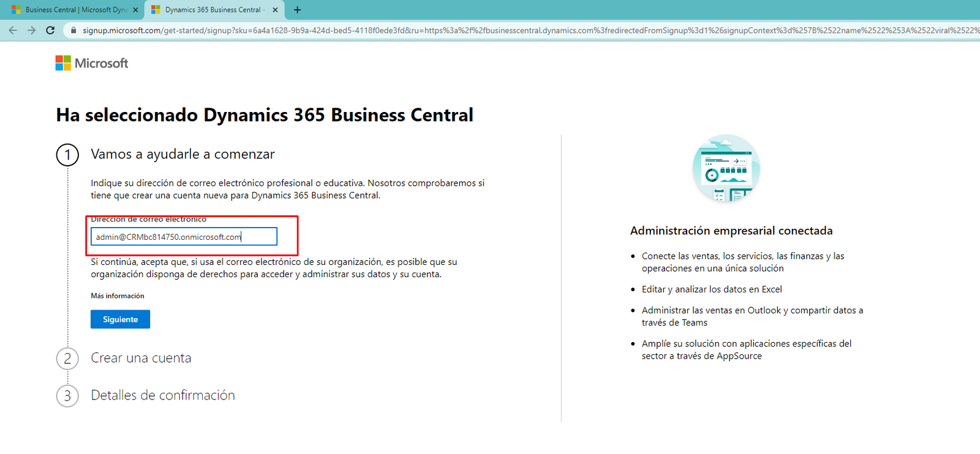Click the padlock site info icon
This screenshot has height=454, width=980.
pyautogui.click(x=73, y=30)
